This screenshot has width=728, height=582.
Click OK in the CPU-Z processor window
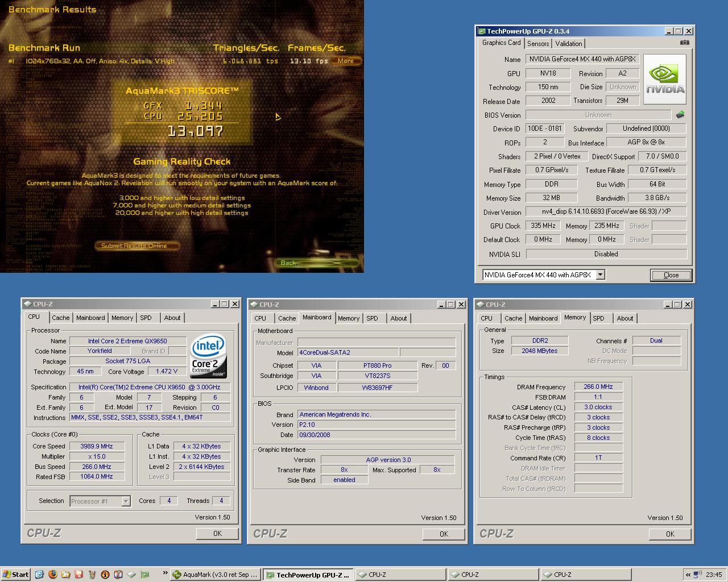[217, 533]
